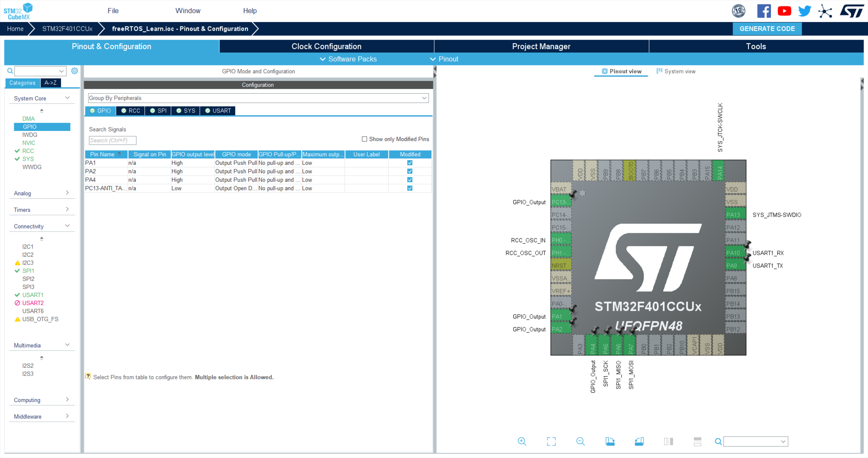Select the SPI peripheral tab
The width and height of the screenshot is (868, 458).
[x=158, y=111]
